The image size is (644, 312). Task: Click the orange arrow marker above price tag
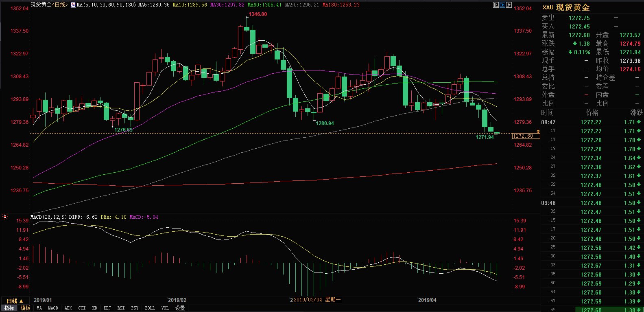click(x=538, y=132)
